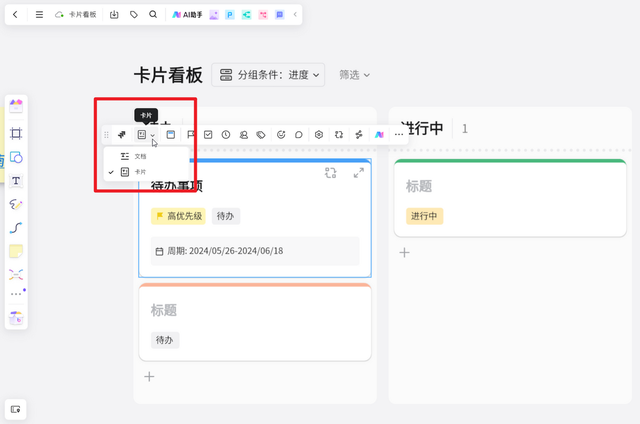Select the sticky note tool

(16, 251)
